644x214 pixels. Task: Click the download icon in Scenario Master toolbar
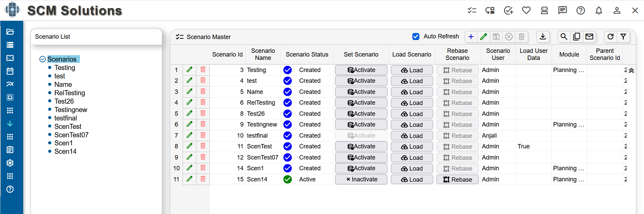(543, 37)
